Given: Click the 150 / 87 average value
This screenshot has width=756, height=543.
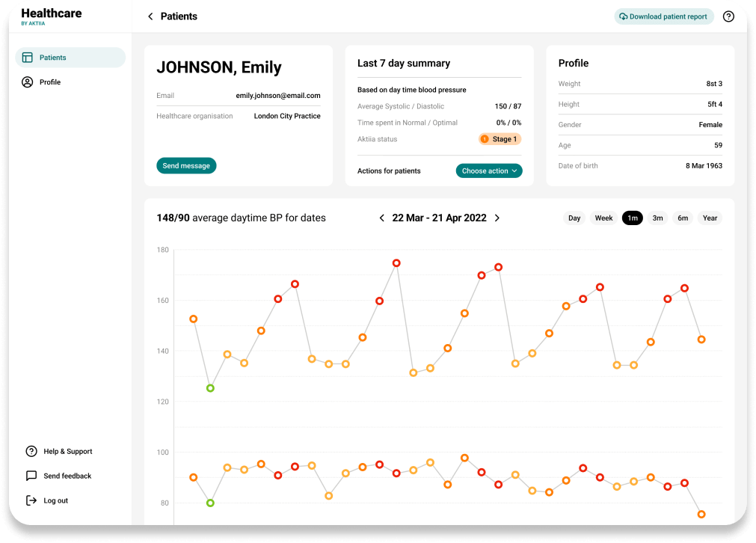Looking at the screenshot, I should tap(508, 106).
